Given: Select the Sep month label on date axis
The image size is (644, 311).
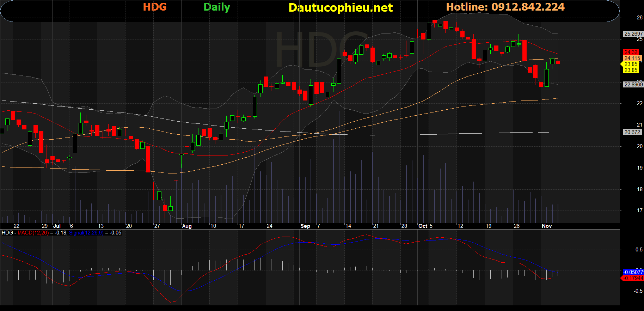Looking at the screenshot, I should click(x=305, y=226).
